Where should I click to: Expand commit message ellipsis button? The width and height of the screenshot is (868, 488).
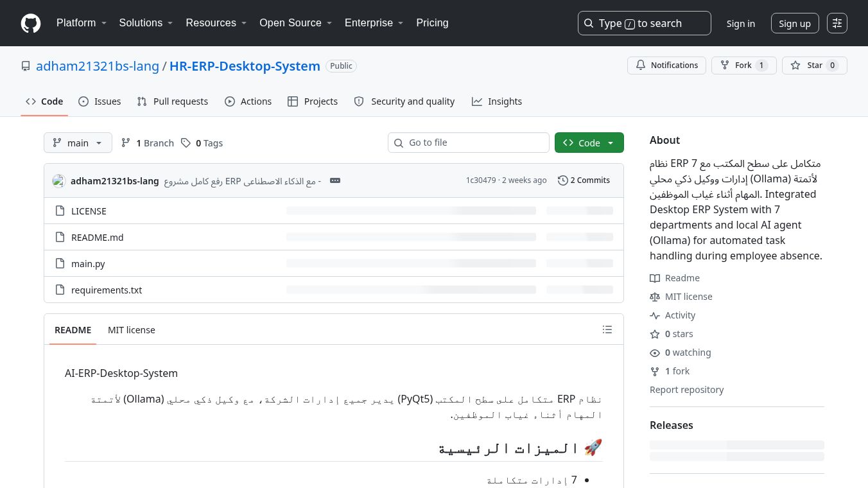[335, 180]
